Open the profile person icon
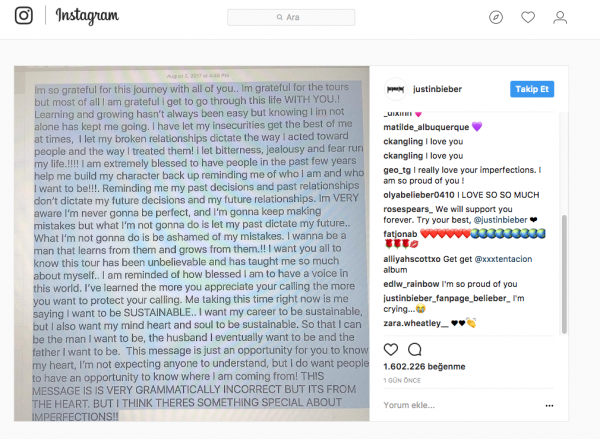Viewport: 600px width, 439px height. point(560,17)
